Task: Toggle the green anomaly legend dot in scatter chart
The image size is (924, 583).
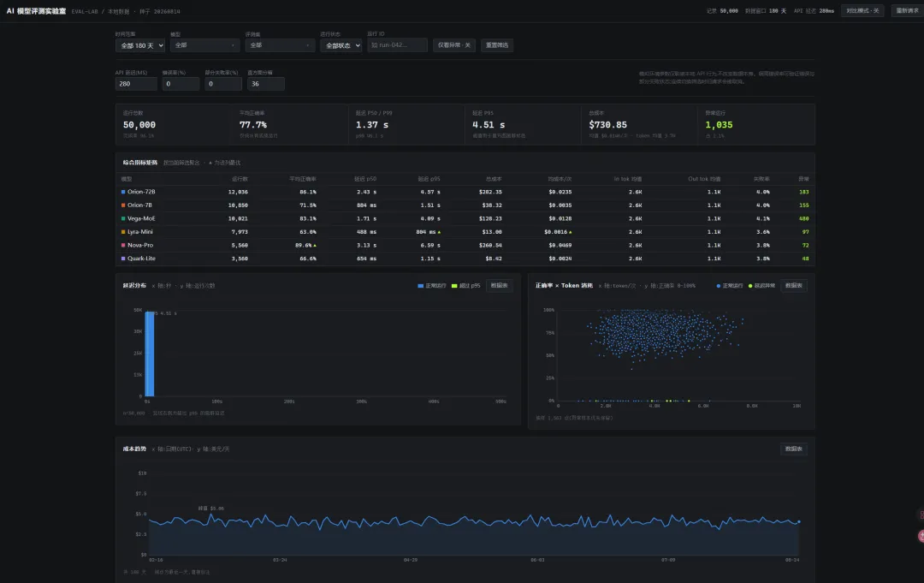Action: (750, 286)
